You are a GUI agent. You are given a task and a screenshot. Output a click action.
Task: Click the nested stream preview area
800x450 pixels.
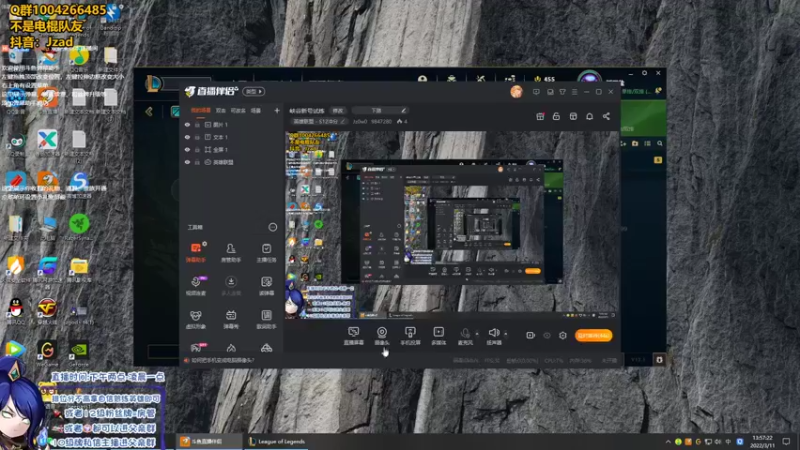[x=451, y=225]
